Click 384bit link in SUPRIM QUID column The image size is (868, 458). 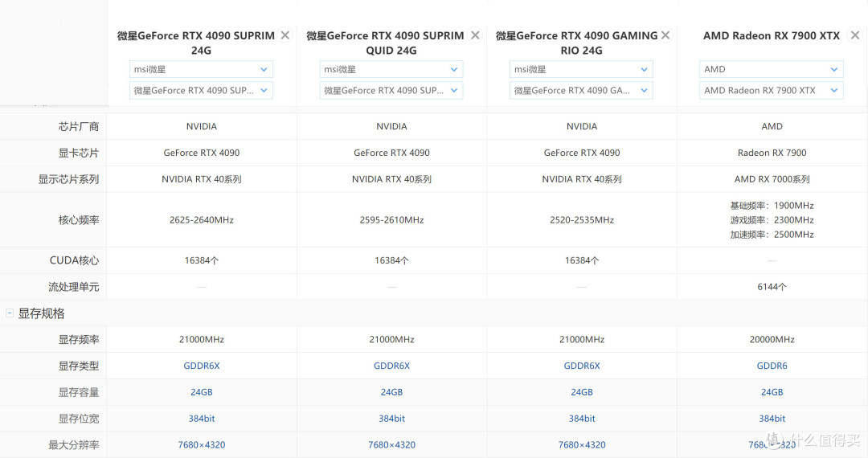tap(392, 419)
